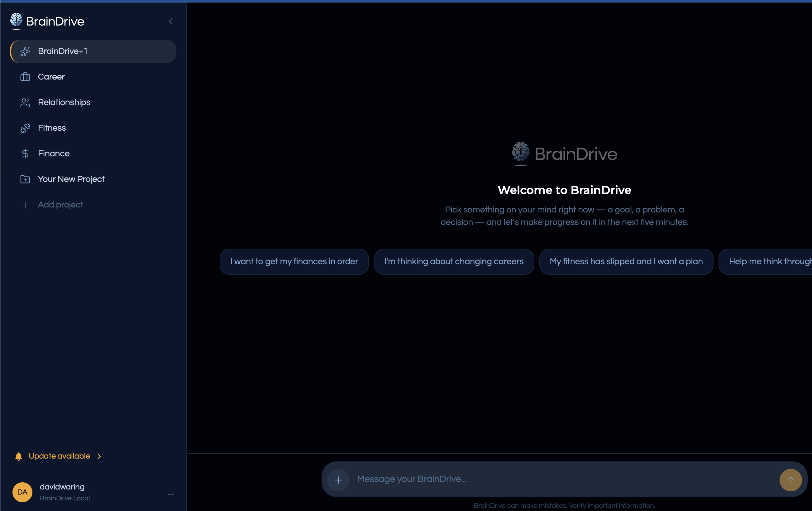Select the Finance sidebar item
Image resolution: width=812 pixels, height=511 pixels.
tap(54, 153)
